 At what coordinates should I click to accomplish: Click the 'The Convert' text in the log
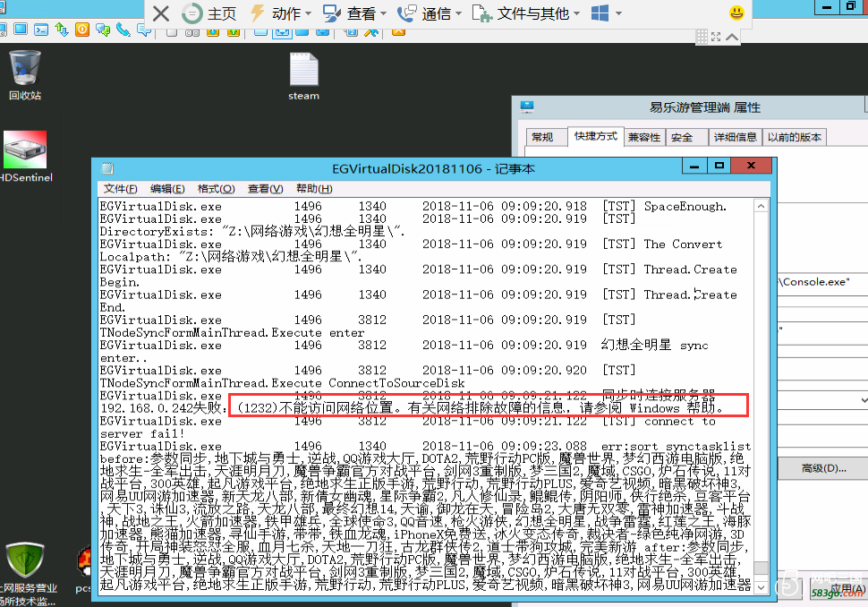[x=683, y=244]
